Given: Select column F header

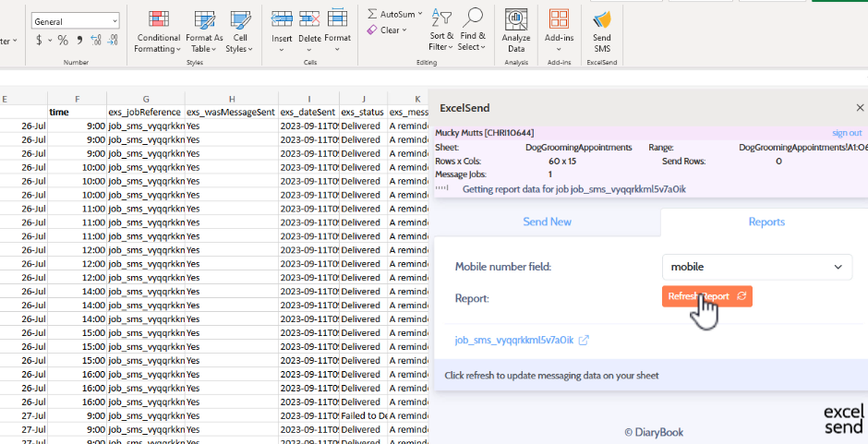Looking at the screenshot, I should pyautogui.click(x=77, y=99).
